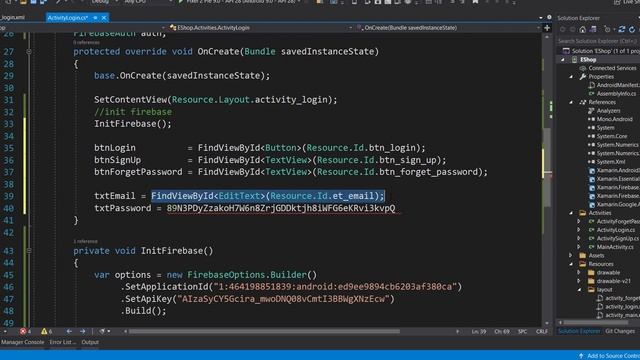The width and height of the screenshot is (640, 360).
Task: Click Sync with Active Document icon
Action: [x=622, y=29]
